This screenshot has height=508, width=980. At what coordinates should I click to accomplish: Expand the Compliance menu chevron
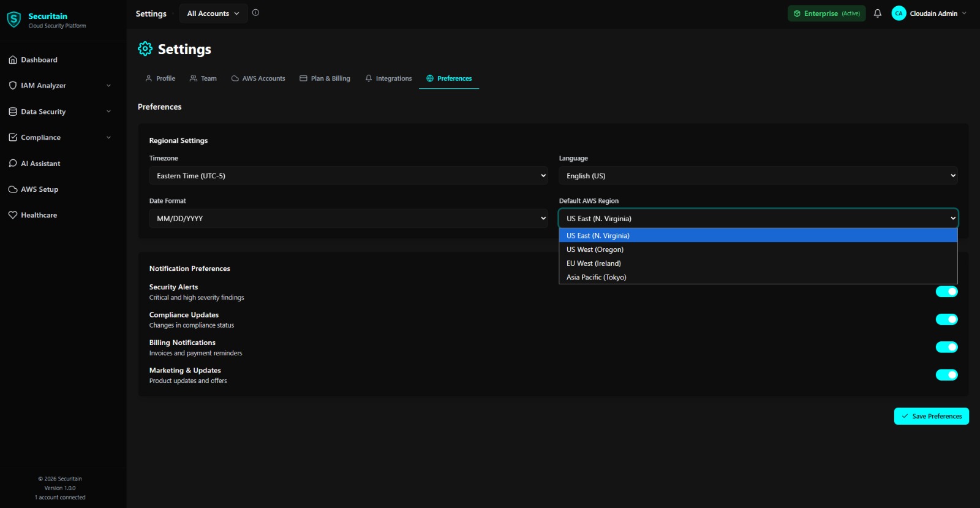108,137
